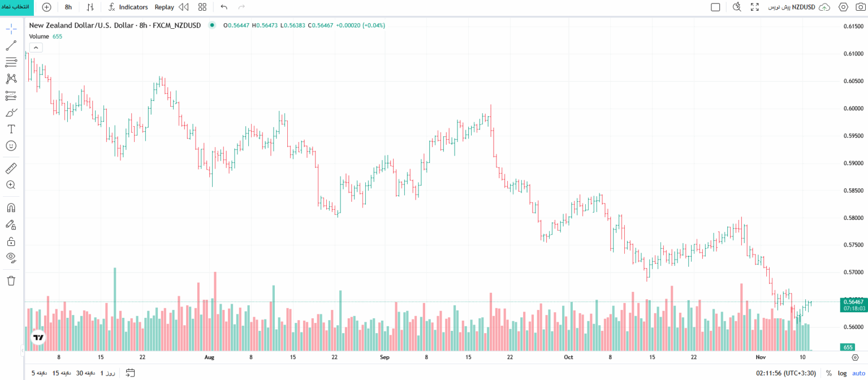This screenshot has height=380, width=868.
Task: Enter fullscreen mode
Action: click(754, 7)
